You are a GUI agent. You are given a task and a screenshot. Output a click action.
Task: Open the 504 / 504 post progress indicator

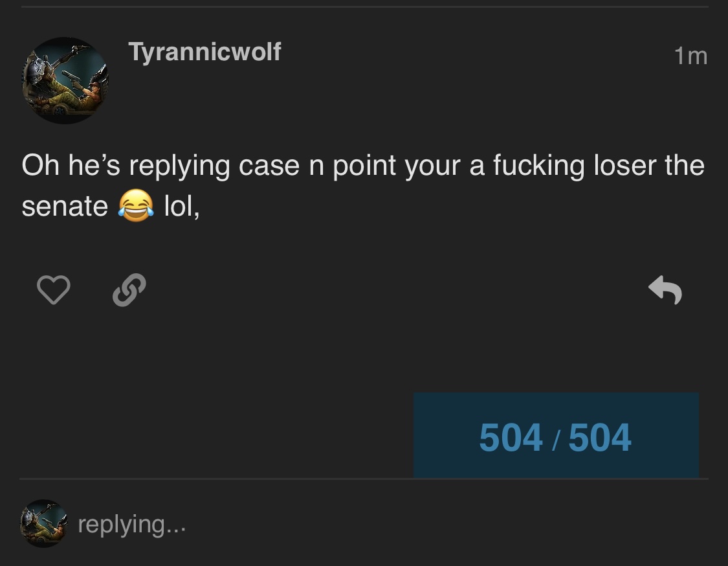[x=556, y=435]
